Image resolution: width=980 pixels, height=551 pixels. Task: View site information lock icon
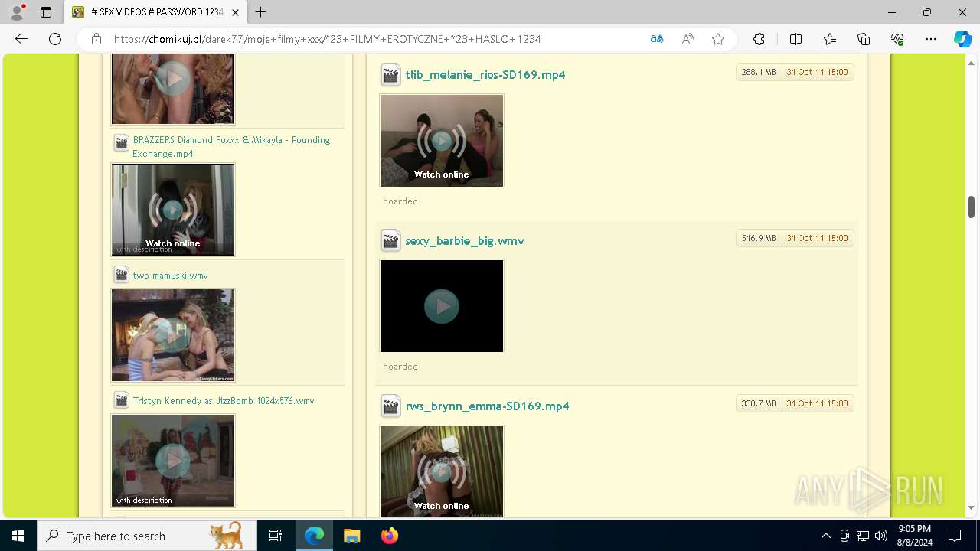[96, 39]
